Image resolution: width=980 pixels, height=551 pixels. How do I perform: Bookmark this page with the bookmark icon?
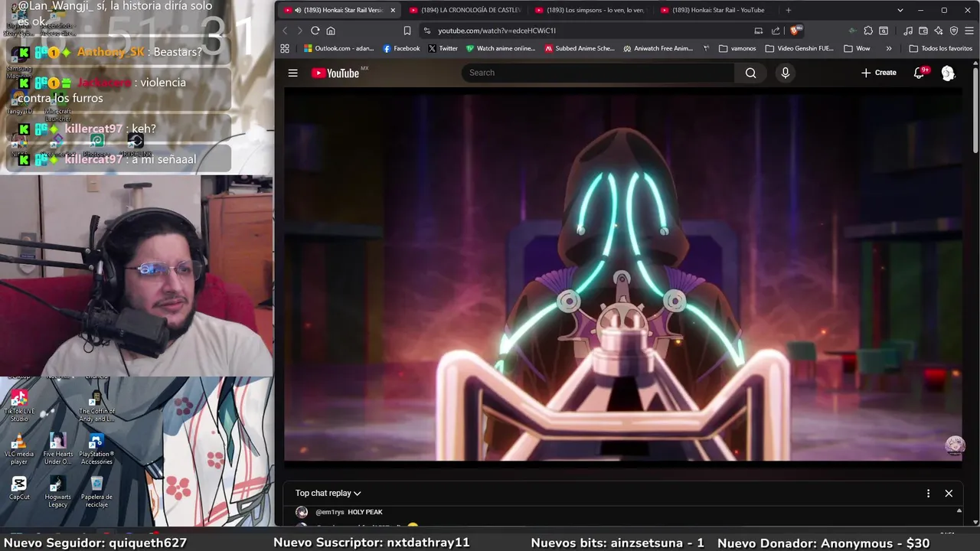coord(407,31)
